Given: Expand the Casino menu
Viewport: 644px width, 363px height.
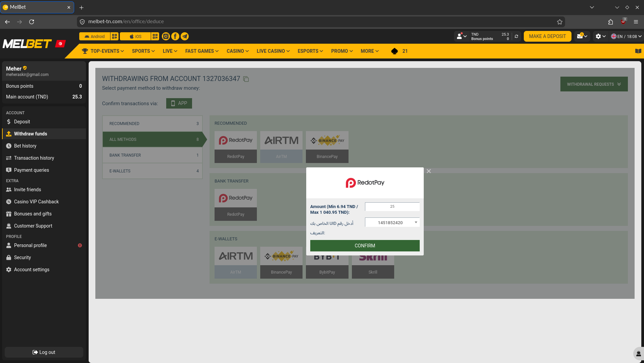Looking at the screenshot, I should 238,51.
